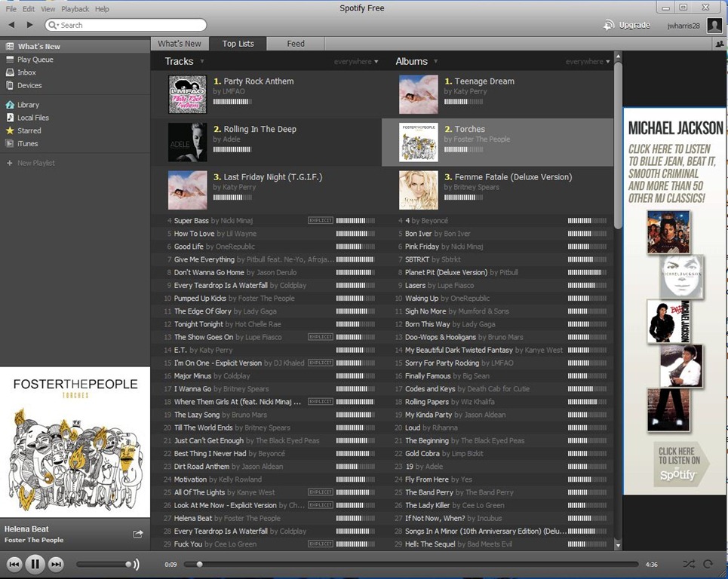
Task: Open the Devices sidebar item
Action: click(75, 85)
